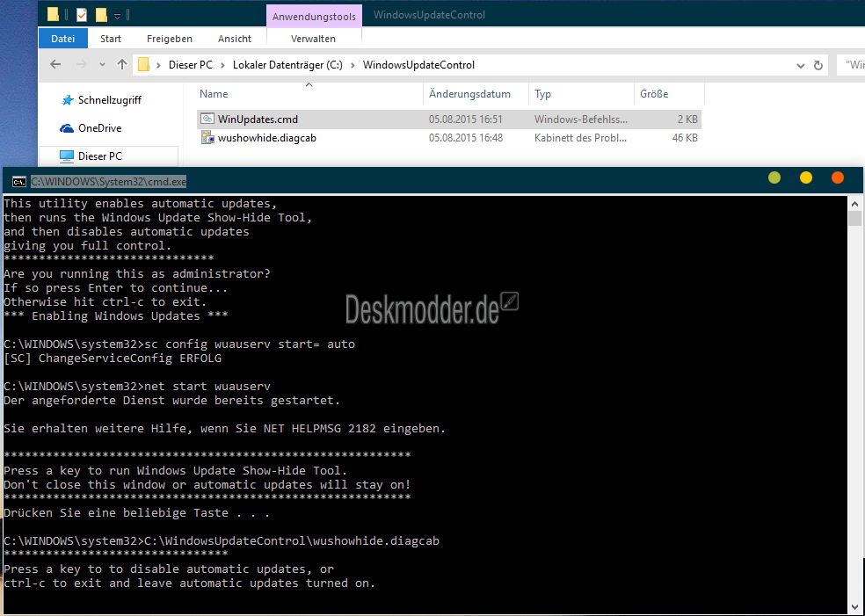The image size is (865, 616).
Task: Expand chevron after Dieser PC breadcrumb
Action: (223, 65)
